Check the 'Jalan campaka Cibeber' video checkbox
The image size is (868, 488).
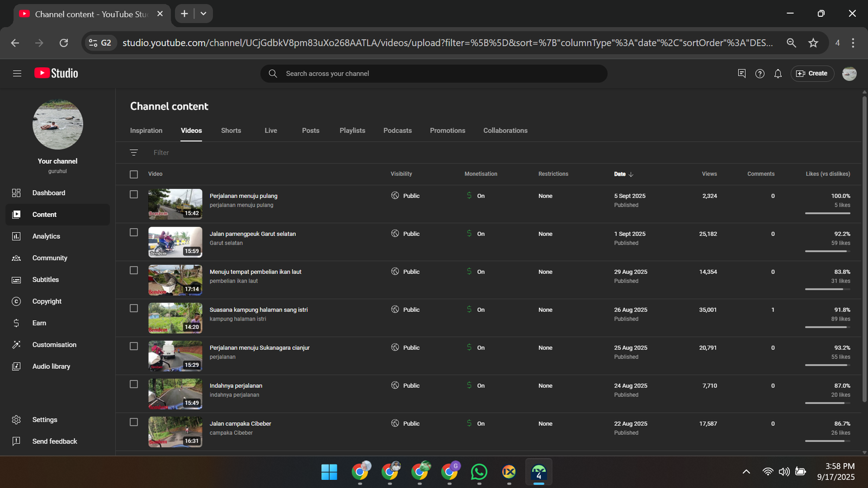(134, 422)
